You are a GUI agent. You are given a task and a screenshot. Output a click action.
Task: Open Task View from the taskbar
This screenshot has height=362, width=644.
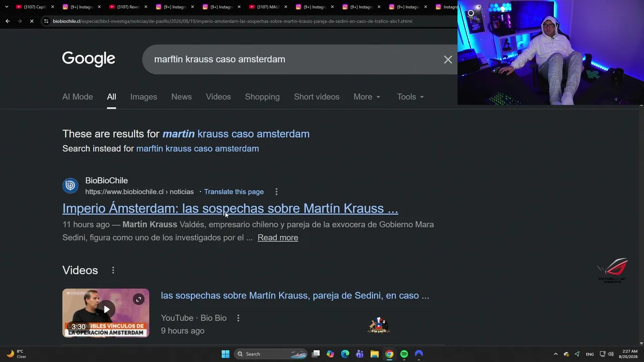pos(315,354)
